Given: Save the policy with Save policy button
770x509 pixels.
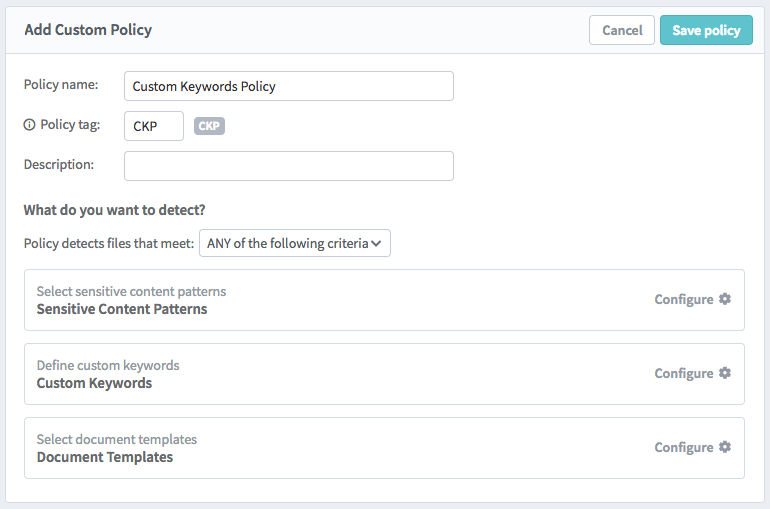Looking at the screenshot, I should [x=706, y=30].
